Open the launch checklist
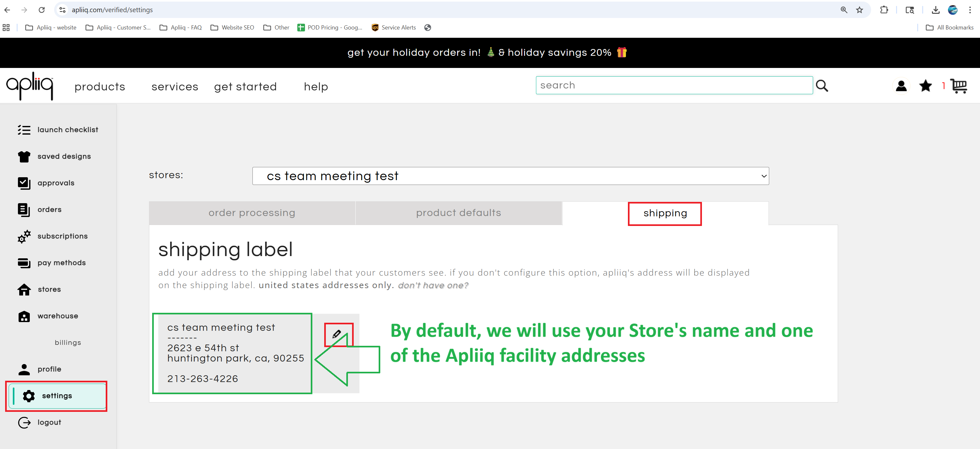 pyautogui.click(x=68, y=130)
